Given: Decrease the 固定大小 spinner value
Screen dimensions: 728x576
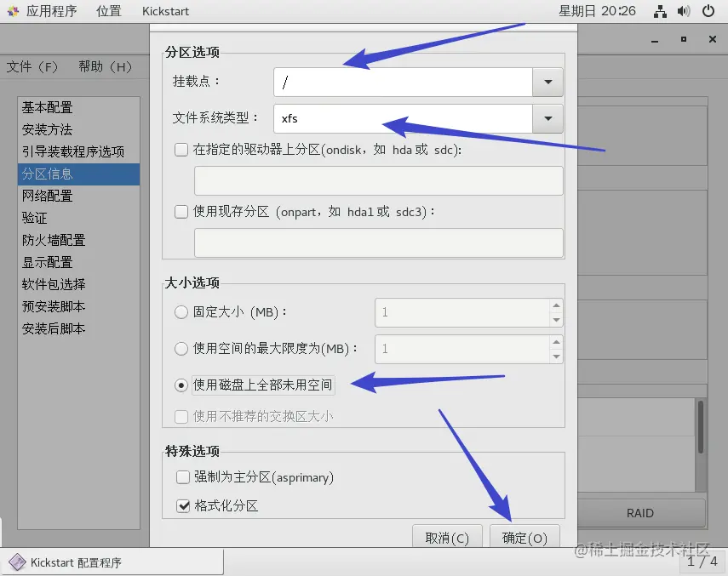Looking at the screenshot, I should [x=556, y=320].
